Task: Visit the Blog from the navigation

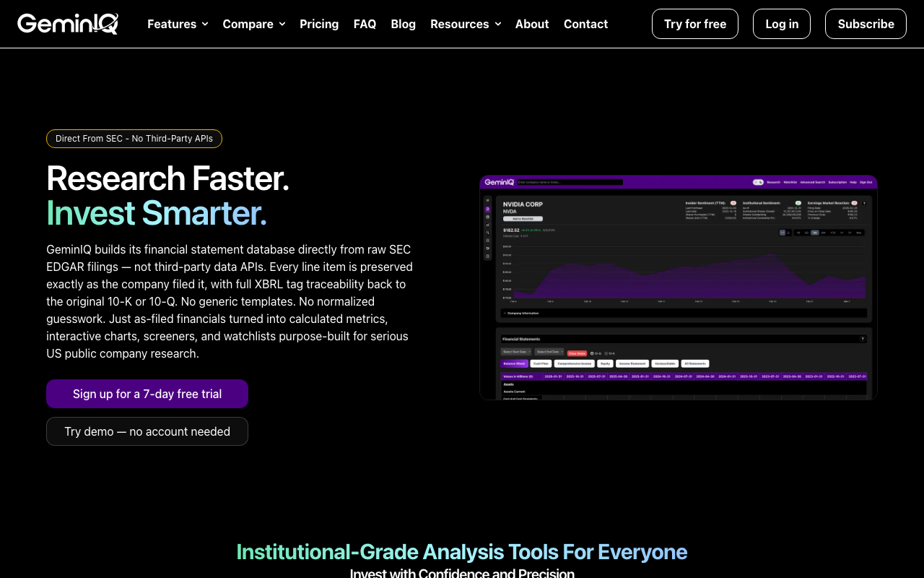Action: point(404,24)
